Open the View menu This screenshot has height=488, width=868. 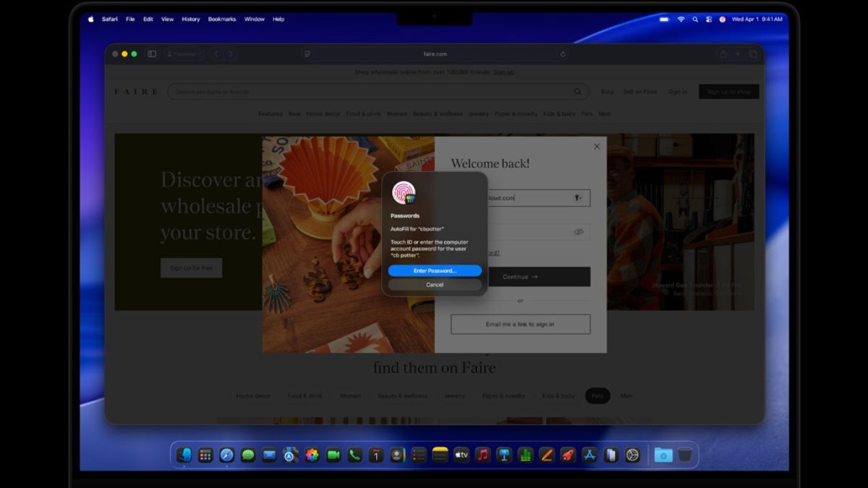pyautogui.click(x=167, y=20)
